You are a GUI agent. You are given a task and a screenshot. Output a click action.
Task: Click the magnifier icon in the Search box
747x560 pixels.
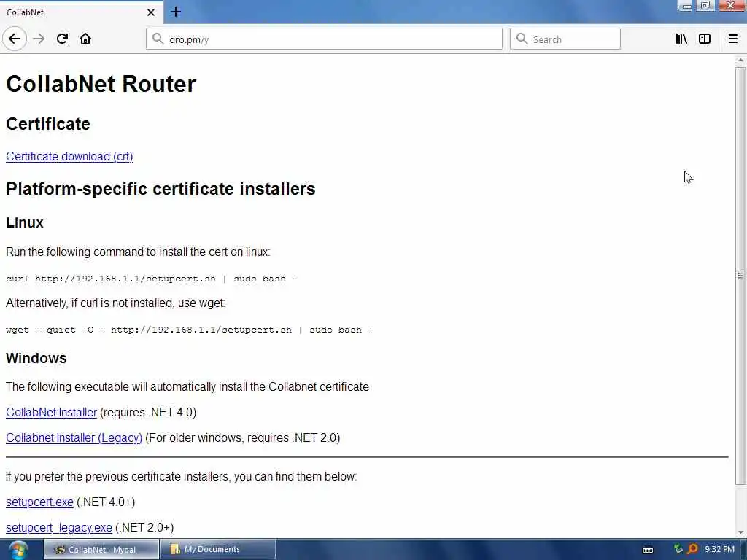(522, 39)
